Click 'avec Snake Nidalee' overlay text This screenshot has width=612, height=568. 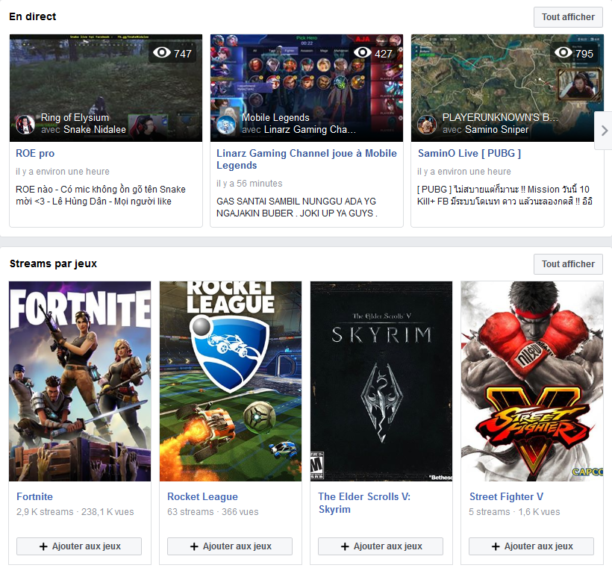tap(84, 130)
